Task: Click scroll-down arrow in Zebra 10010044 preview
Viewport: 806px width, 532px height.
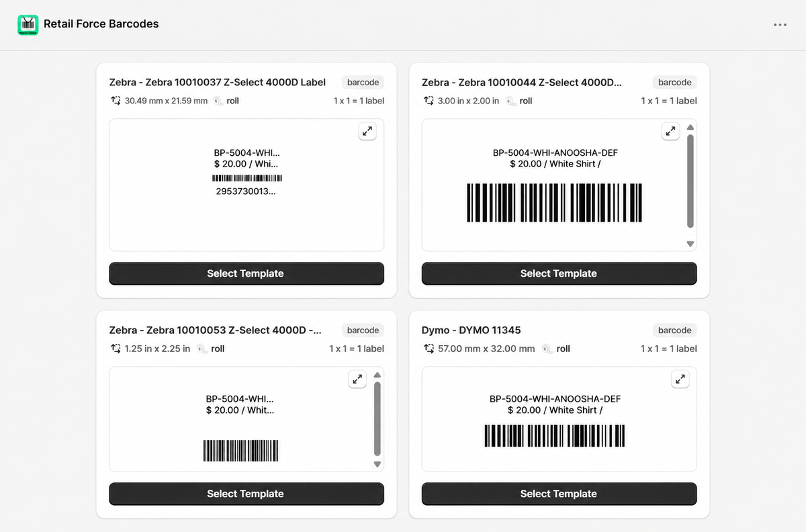Action: pyautogui.click(x=690, y=244)
